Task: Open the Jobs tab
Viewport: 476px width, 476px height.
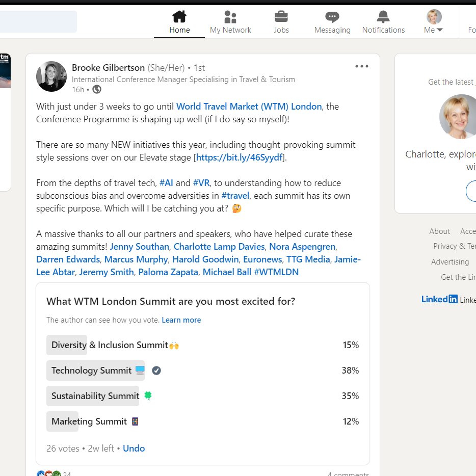Action: [x=281, y=22]
